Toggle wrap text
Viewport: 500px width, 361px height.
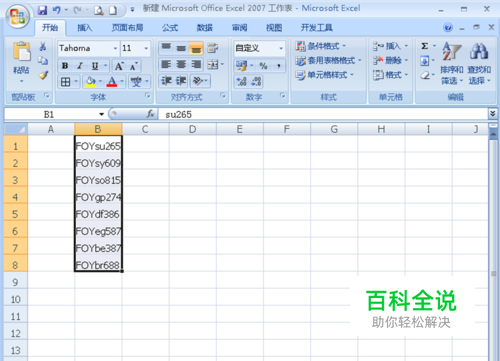coord(212,48)
